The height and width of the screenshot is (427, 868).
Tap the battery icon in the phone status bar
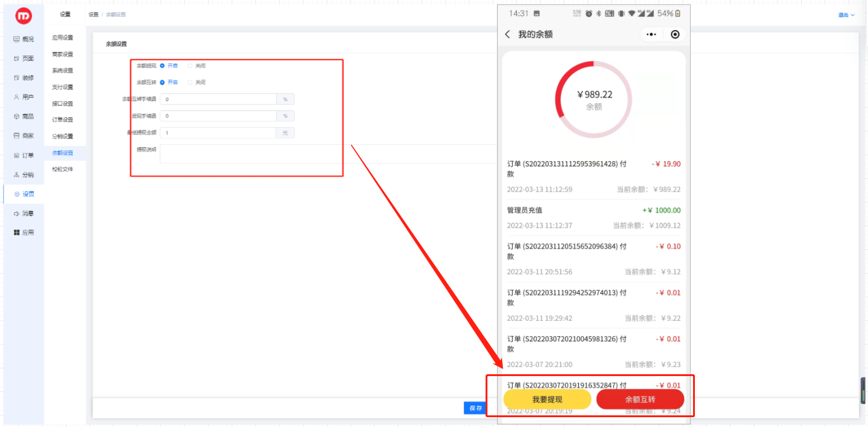click(678, 13)
